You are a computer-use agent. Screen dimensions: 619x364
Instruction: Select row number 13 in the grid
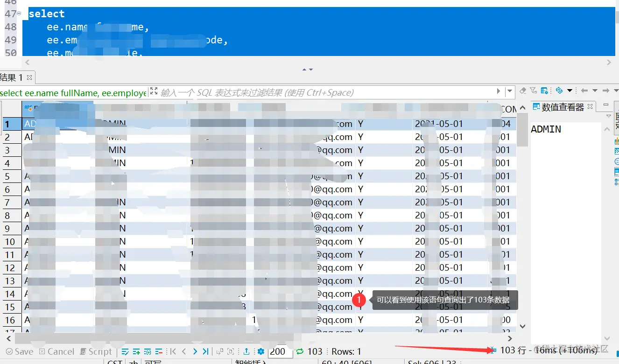pyautogui.click(x=10, y=281)
